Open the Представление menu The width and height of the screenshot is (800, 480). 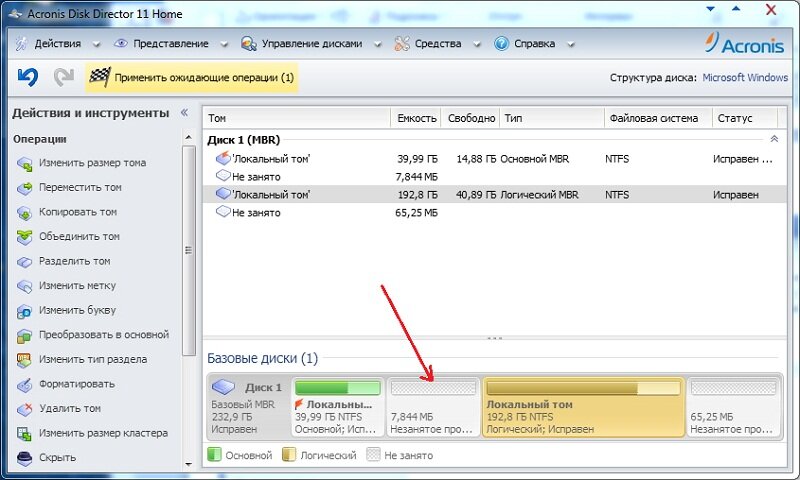[171, 44]
